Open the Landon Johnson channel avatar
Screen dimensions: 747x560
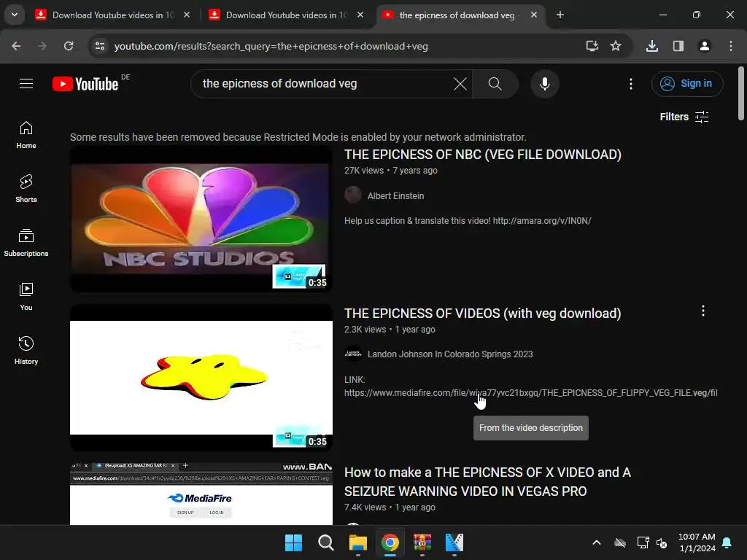pos(353,354)
